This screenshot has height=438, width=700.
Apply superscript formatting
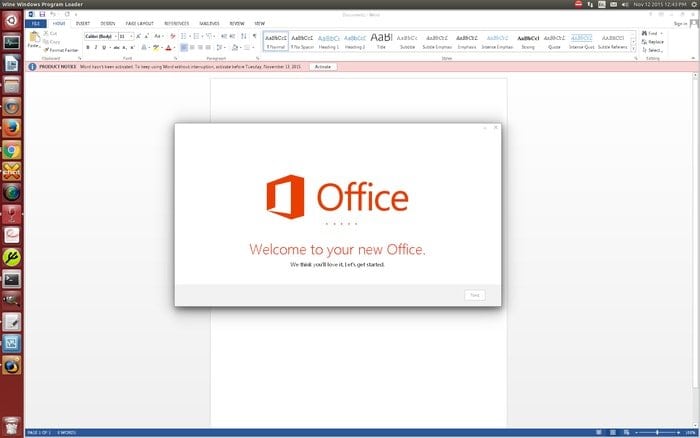[133, 47]
